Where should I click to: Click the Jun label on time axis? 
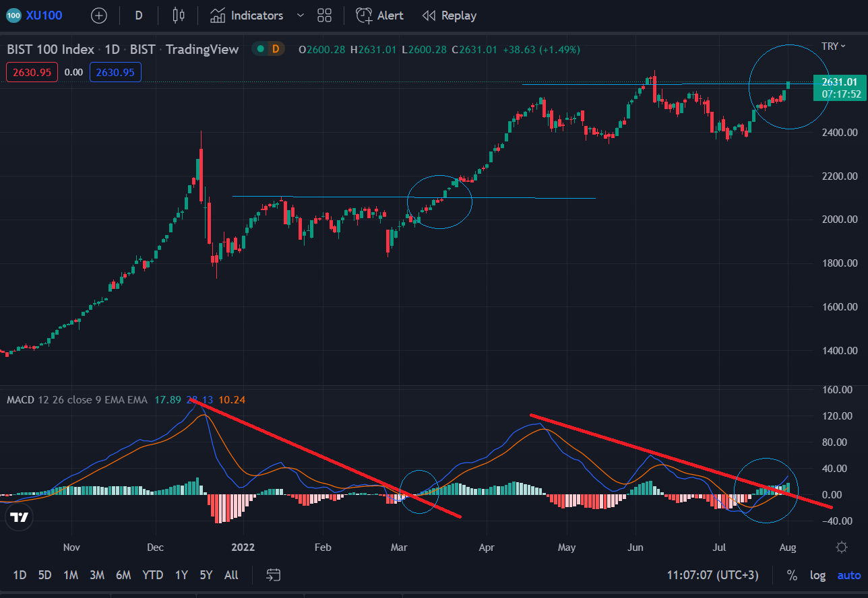click(635, 547)
